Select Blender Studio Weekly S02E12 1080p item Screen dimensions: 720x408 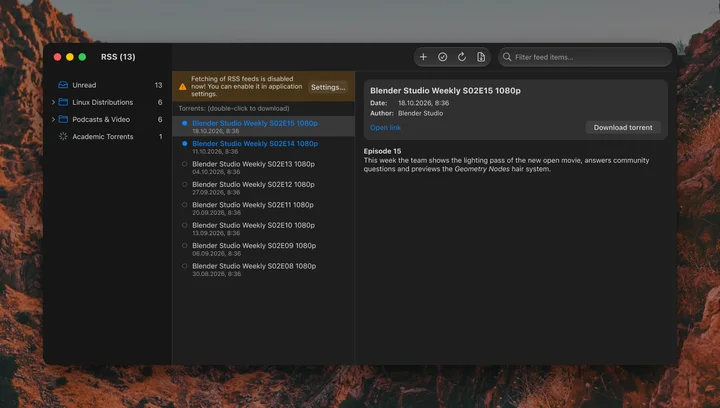tap(264, 188)
